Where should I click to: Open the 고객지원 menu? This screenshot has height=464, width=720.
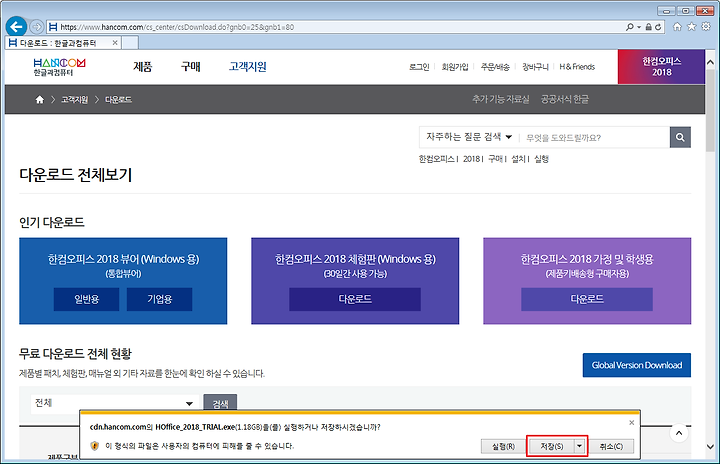[248, 67]
